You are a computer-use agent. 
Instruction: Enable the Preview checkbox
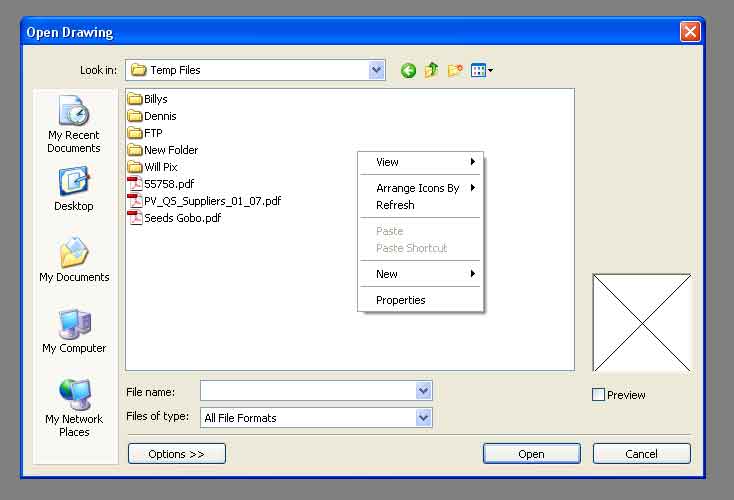coord(598,395)
